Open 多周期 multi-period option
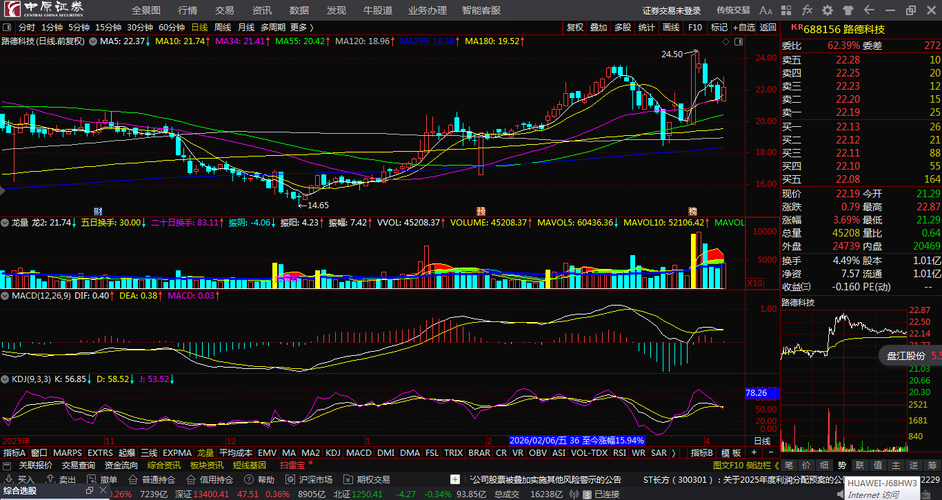 coord(273,27)
